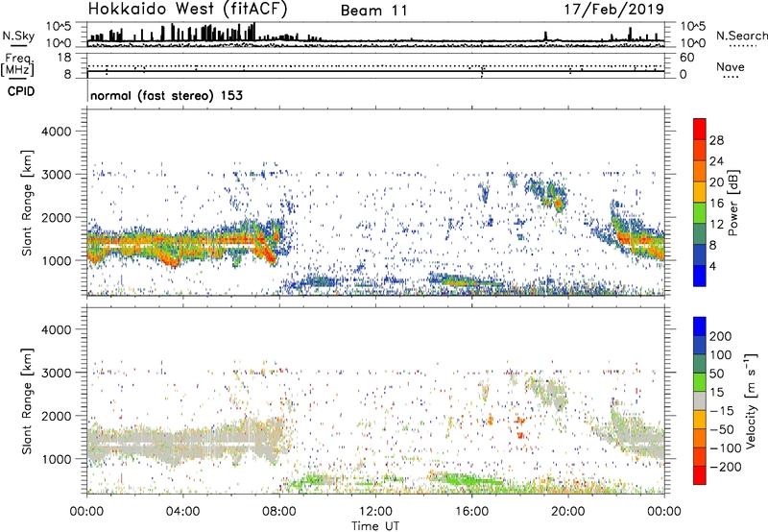Click the '4000' tick of the power panel
768x532 pixels.
click(x=57, y=132)
